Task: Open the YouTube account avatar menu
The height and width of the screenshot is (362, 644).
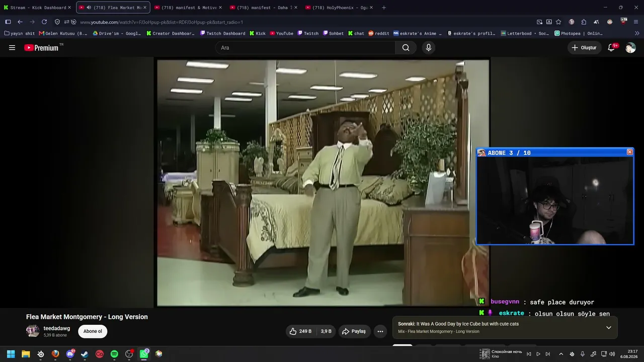Action: pyautogui.click(x=630, y=48)
